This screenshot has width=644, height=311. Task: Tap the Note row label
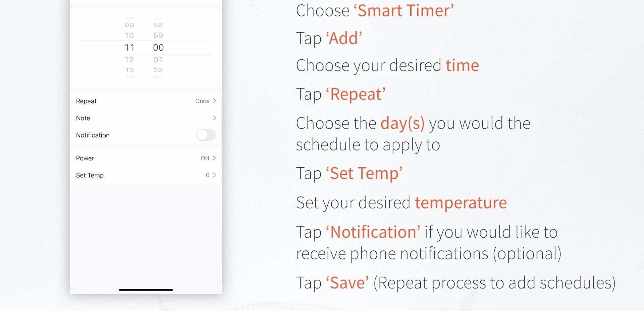tap(83, 118)
